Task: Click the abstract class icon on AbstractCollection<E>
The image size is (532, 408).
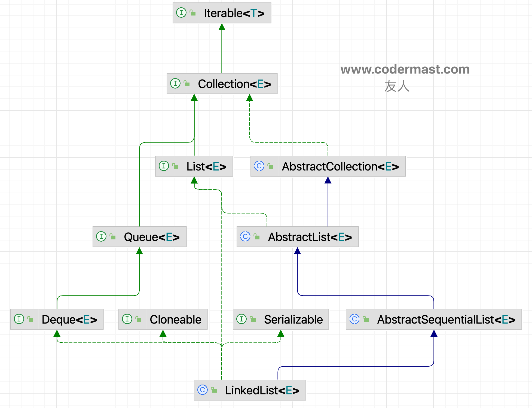Action: point(259,166)
